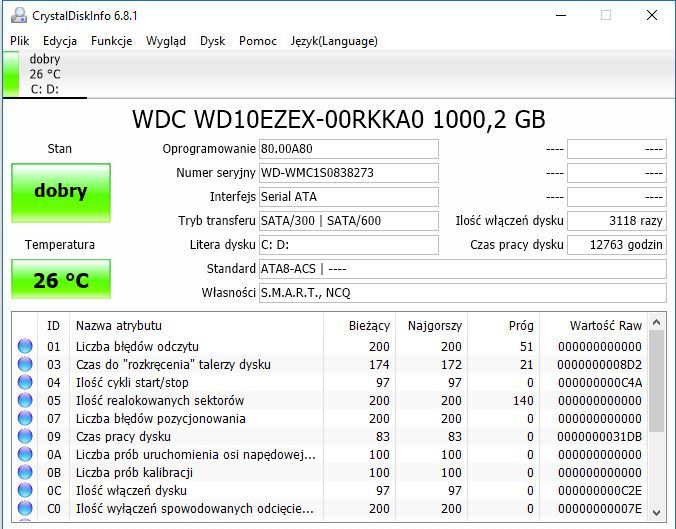Select row 'Liczba błędów pozycjonowania'

click(330, 418)
